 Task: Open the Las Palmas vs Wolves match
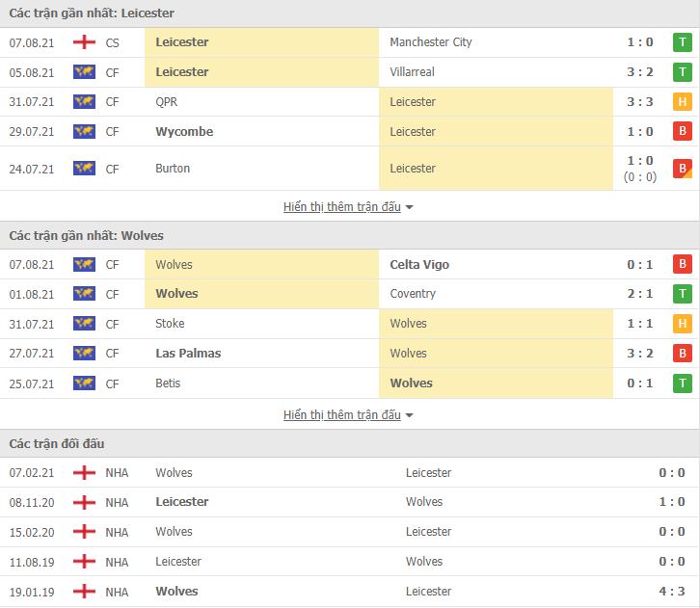pos(350,354)
